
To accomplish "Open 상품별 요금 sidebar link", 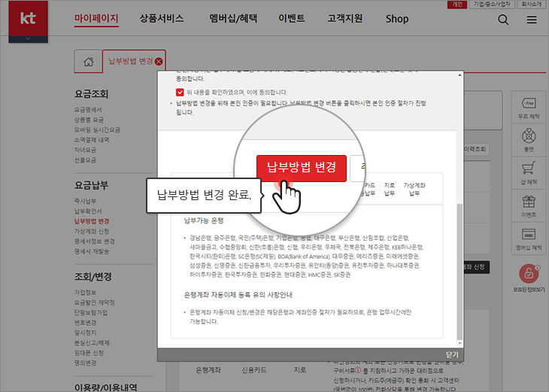I will coord(89,120).
